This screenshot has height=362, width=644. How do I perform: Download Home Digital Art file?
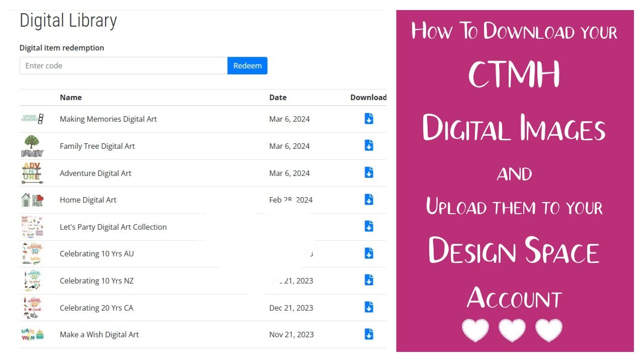pos(369,199)
